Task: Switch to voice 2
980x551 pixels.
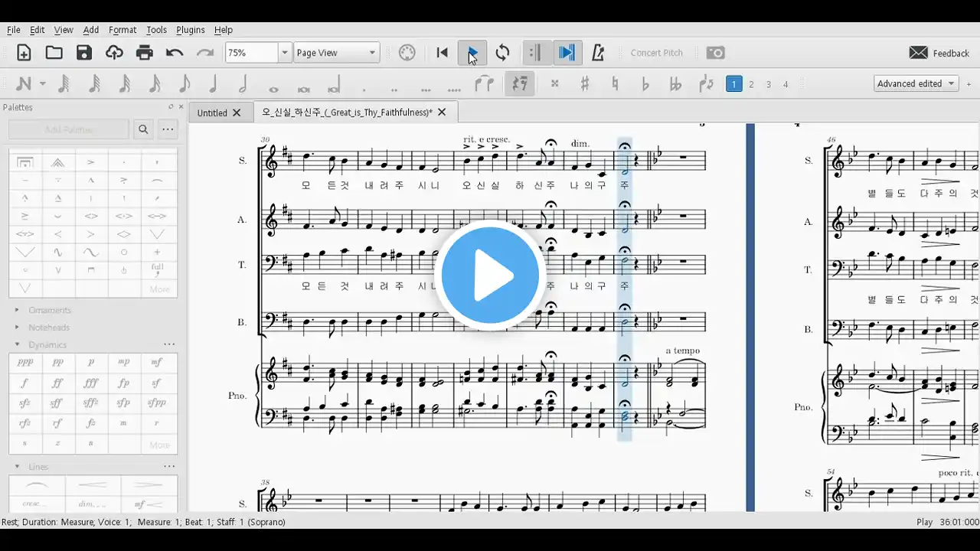Action: point(751,84)
